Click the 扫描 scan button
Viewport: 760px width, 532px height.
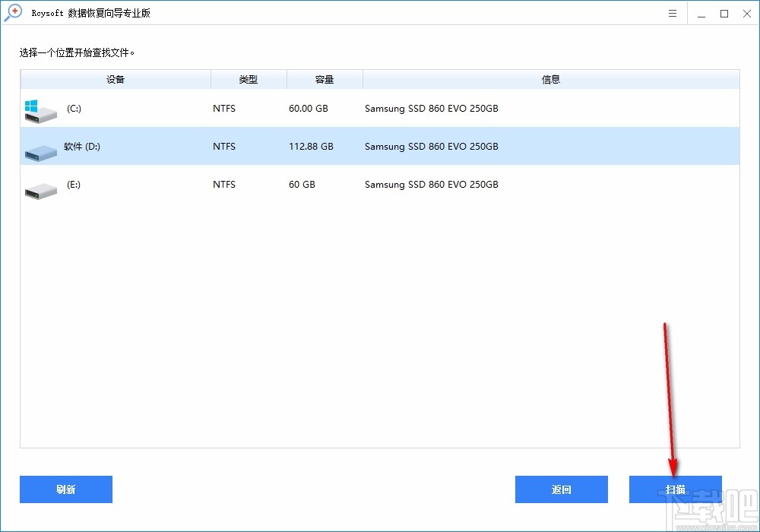pos(675,489)
